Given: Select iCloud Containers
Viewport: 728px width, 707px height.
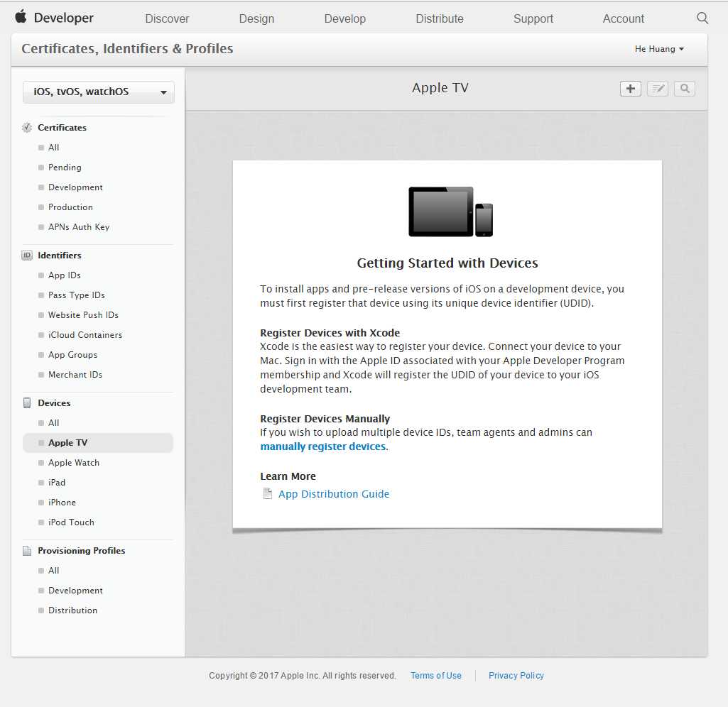Looking at the screenshot, I should 85,335.
